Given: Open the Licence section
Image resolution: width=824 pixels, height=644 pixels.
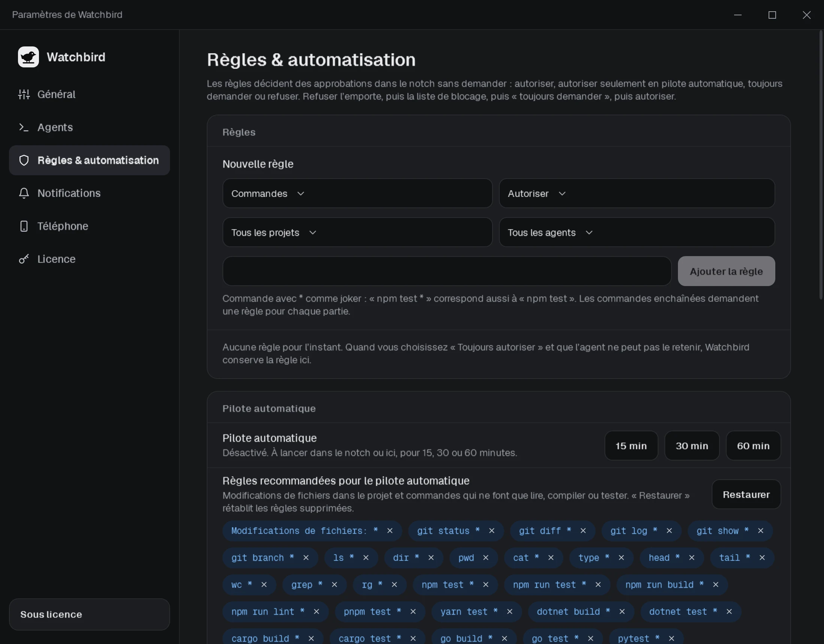Looking at the screenshot, I should 90,259.
